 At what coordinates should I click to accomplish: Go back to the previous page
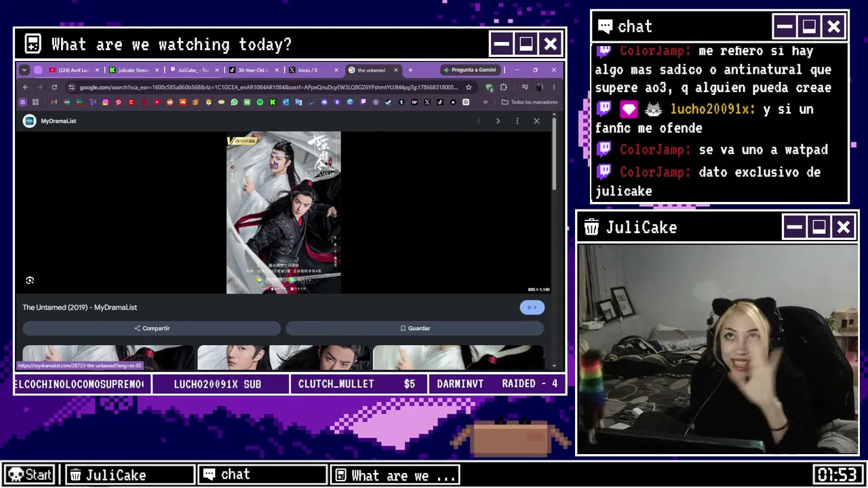tap(26, 87)
